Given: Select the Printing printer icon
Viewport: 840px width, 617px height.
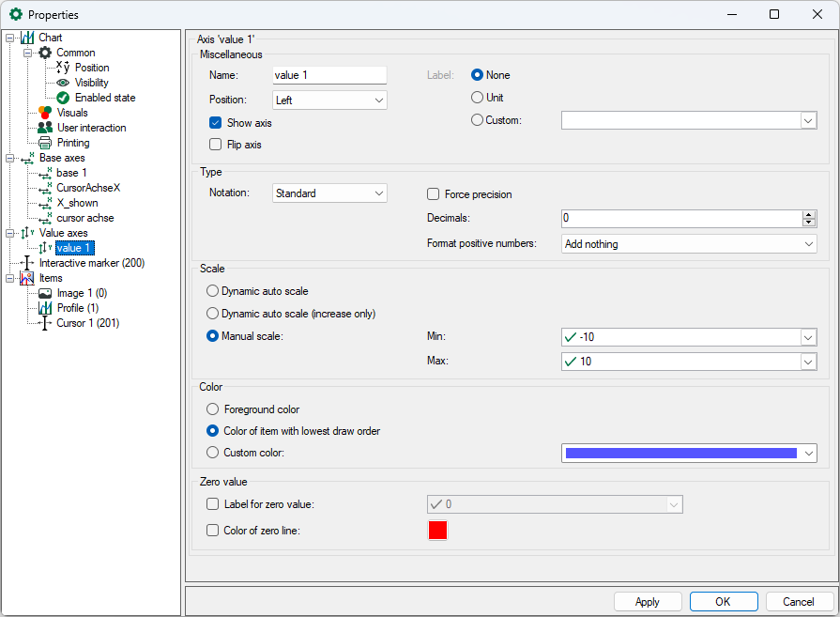Looking at the screenshot, I should click(x=45, y=143).
